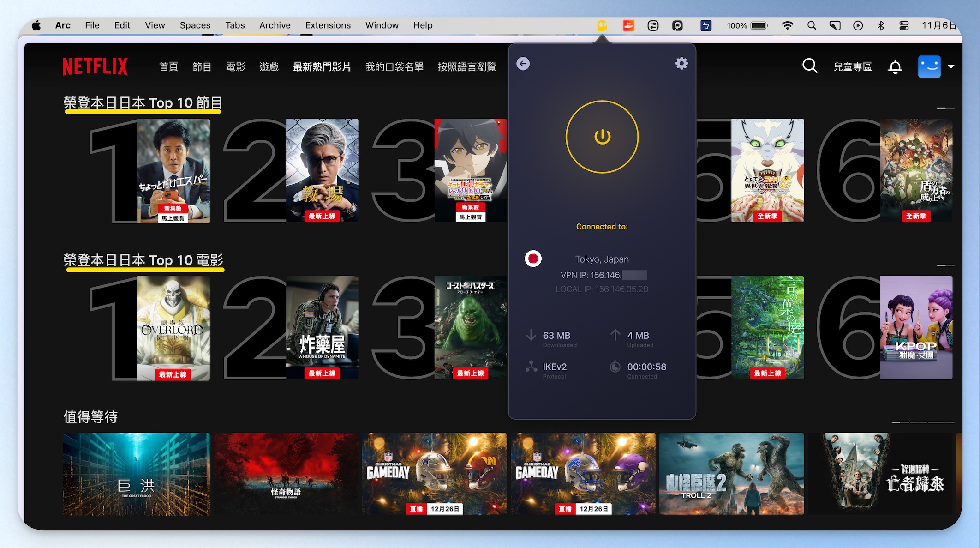Open Gameday thumbnail with purple Vikings helmet
This screenshot has width=980, height=548.
pos(583,474)
